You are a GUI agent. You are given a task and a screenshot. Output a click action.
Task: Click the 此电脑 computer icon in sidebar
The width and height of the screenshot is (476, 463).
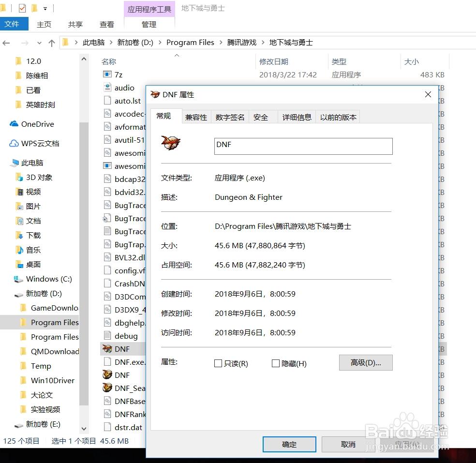click(x=14, y=163)
